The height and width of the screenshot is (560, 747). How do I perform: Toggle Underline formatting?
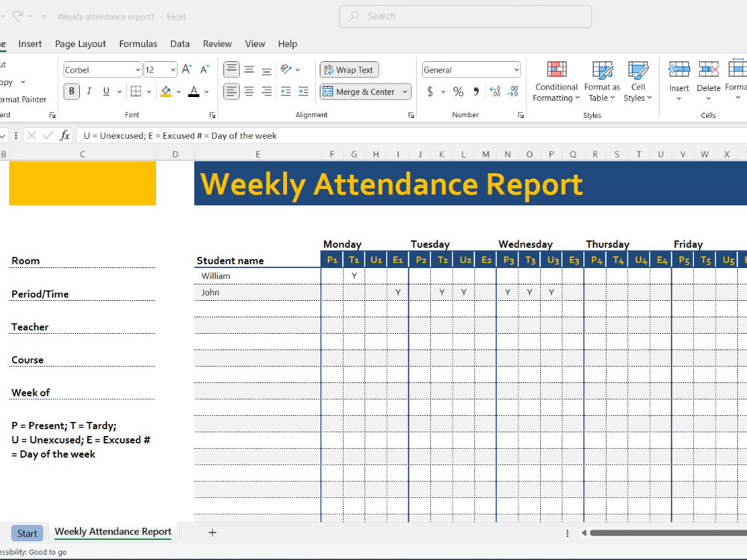(x=106, y=91)
